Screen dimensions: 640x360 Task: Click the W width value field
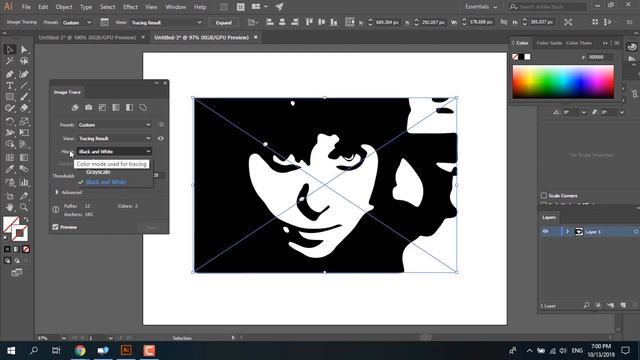click(x=481, y=22)
